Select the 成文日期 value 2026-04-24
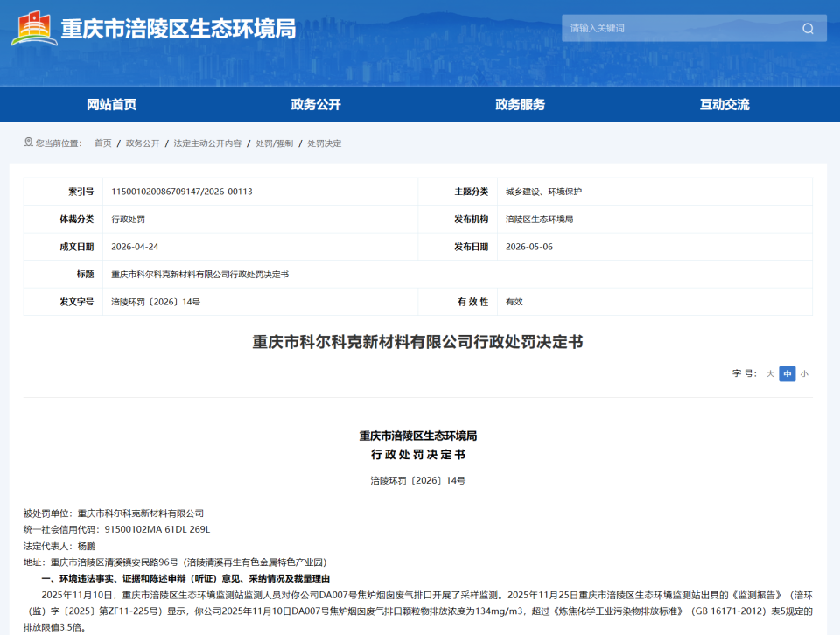Viewport: 840px width, 635px height. click(135, 247)
